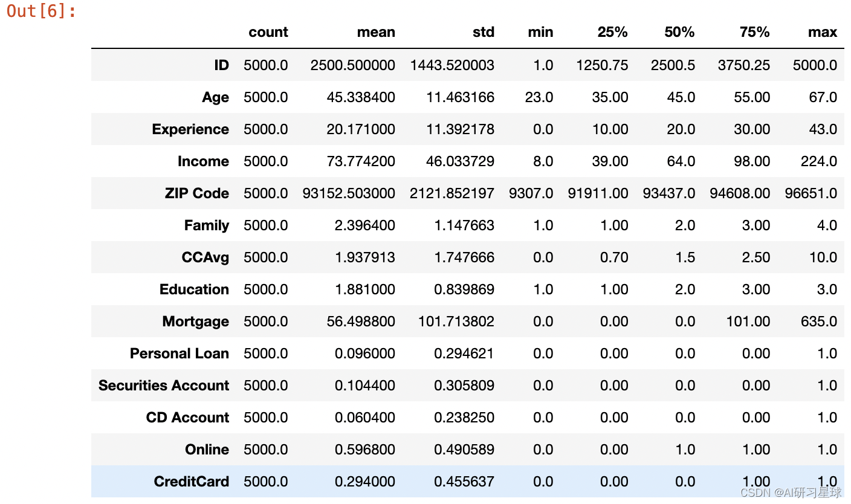This screenshot has width=851, height=504.
Task: Select Personal Loan mean value 0.096000
Action: (x=365, y=354)
